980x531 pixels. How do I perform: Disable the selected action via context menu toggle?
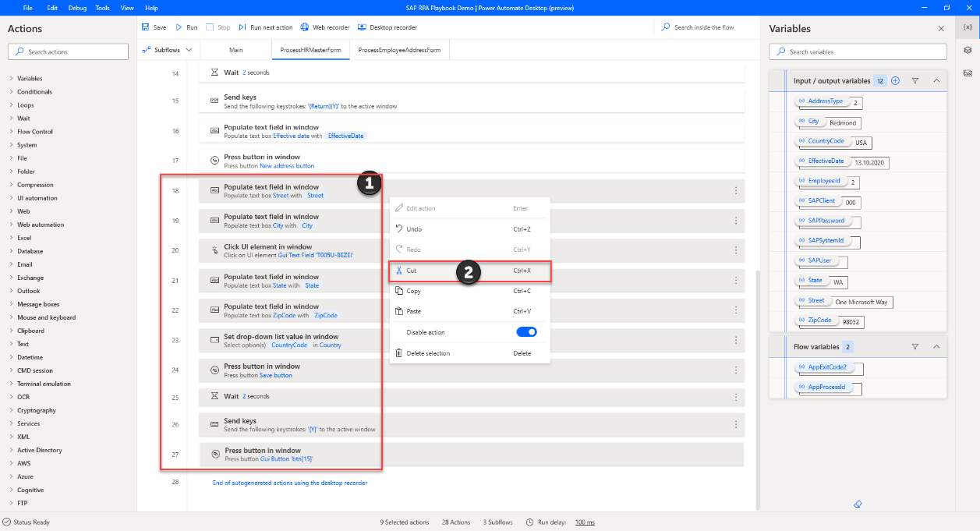click(x=526, y=331)
